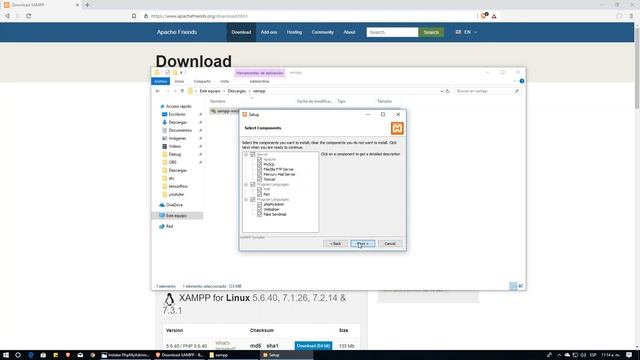Uncheck the Perl component
This screenshot has height=360, width=640.
pyautogui.click(x=259, y=194)
